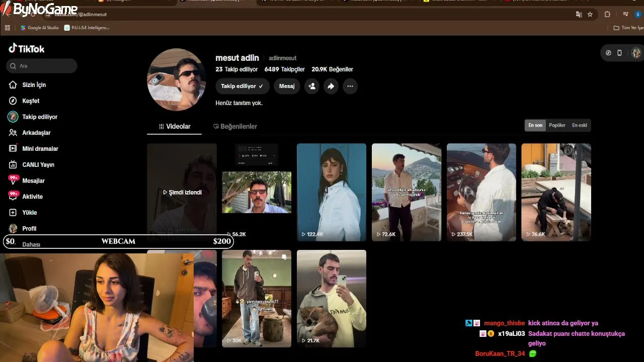The image size is (644, 362).
Task: Click chat username BoruKaan_TR_34
Action: point(500,354)
